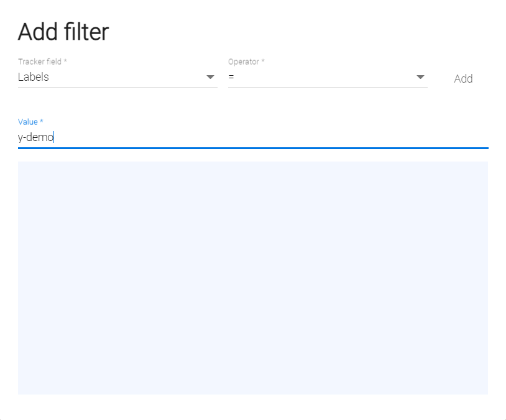
Task: Click the "=" operator value
Action: tap(231, 78)
